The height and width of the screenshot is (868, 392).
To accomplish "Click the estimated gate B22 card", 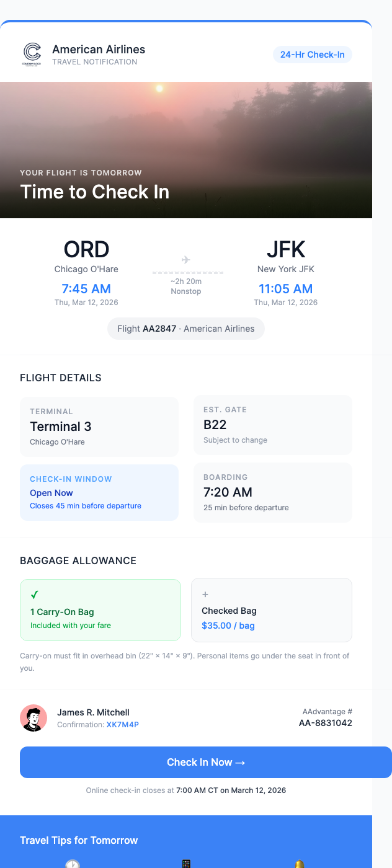I will pos(272,425).
